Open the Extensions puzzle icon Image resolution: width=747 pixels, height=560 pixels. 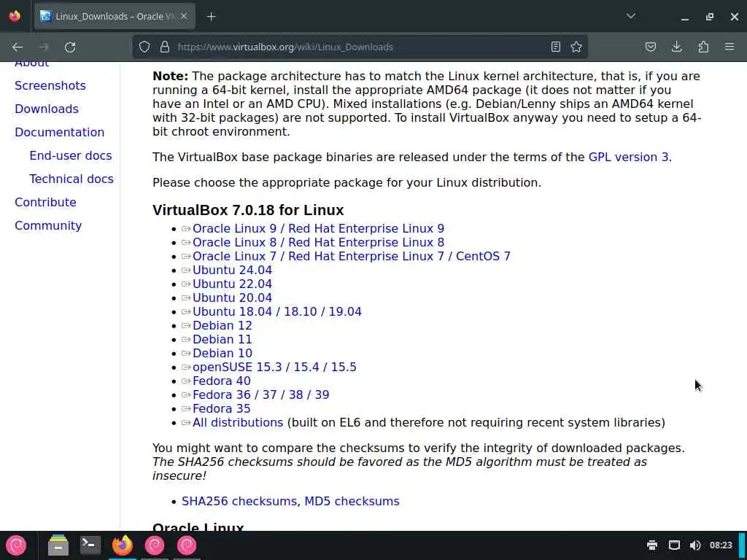click(703, 47)
